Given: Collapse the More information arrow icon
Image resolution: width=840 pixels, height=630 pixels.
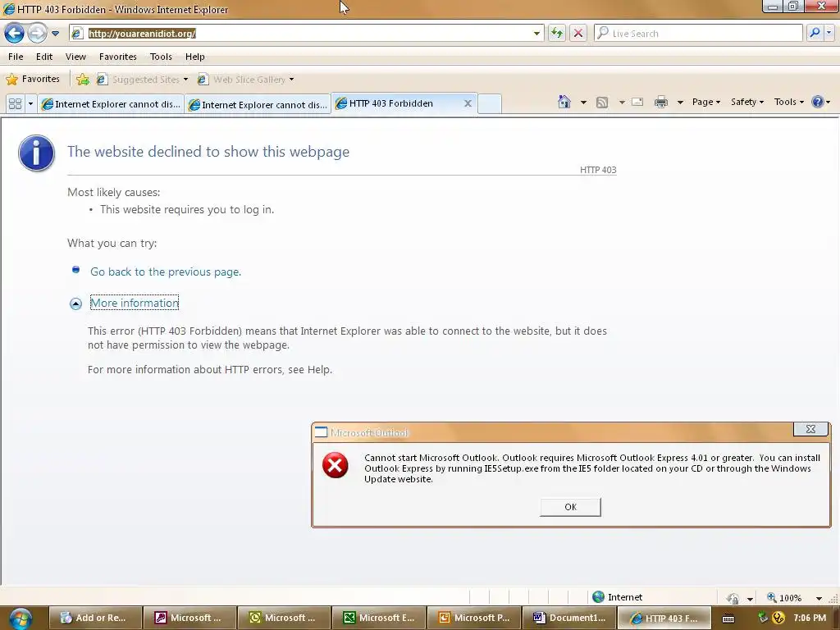Looking at the screenshot, I should click(75, 304).
